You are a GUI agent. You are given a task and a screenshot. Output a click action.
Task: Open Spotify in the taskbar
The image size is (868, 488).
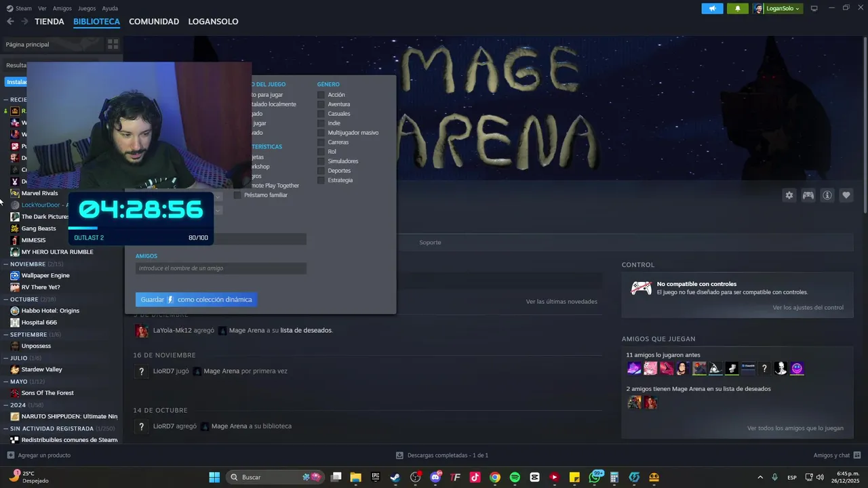(515, 477)
